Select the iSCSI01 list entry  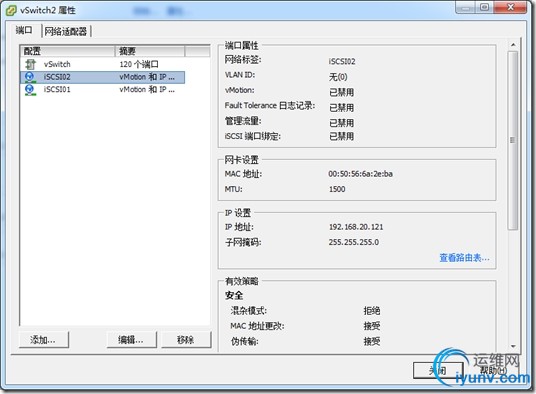click(57, 90)
